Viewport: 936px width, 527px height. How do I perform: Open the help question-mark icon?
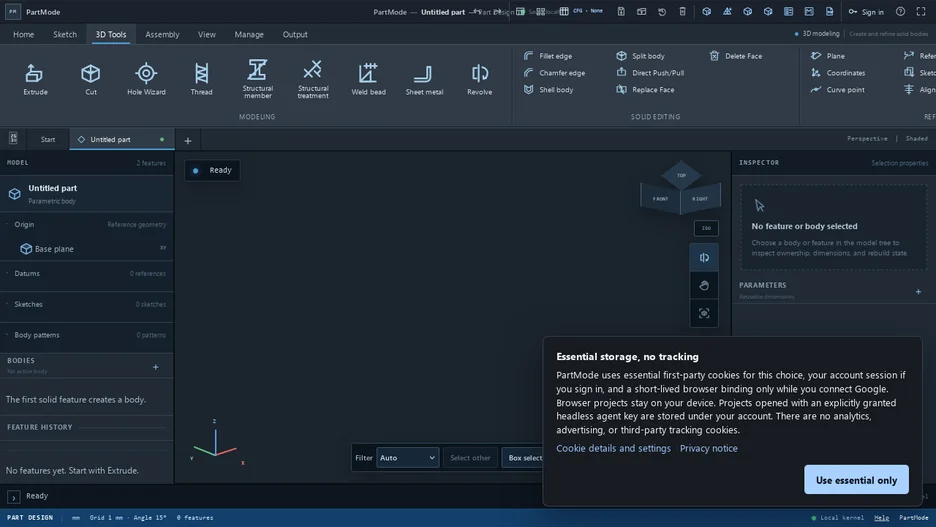point(900,12)
